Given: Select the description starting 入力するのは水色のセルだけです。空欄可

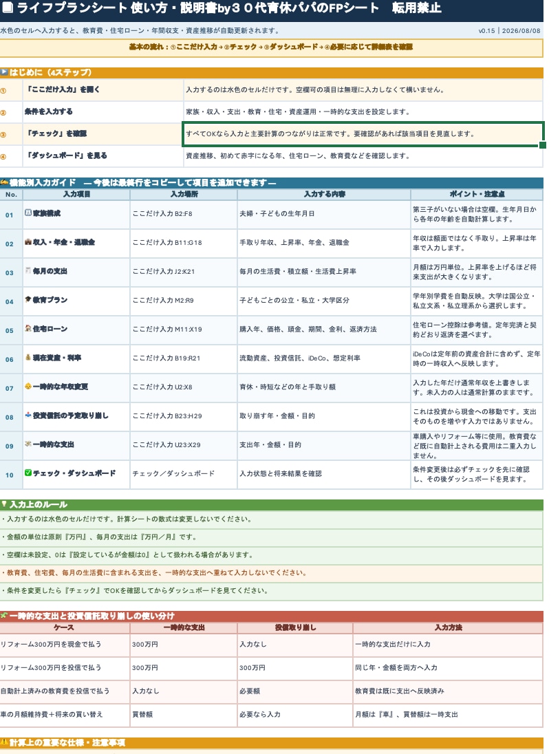Looking at the screenshot, I should (x=363, y=90).
